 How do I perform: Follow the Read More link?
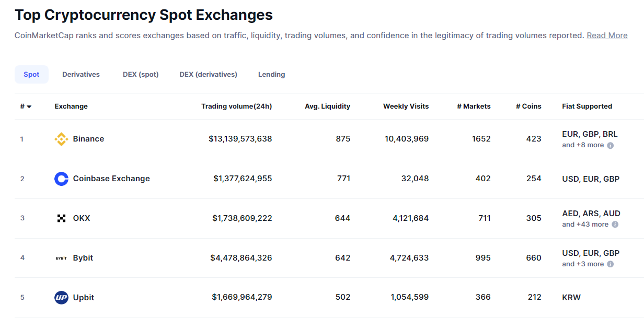coord(607,36)
